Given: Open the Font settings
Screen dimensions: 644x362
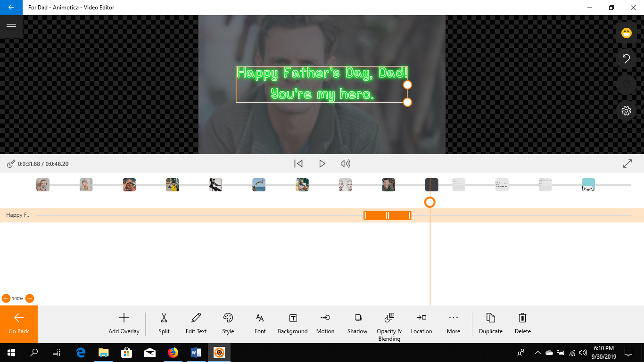Looking at the screenshot, I should click(260, 324).
